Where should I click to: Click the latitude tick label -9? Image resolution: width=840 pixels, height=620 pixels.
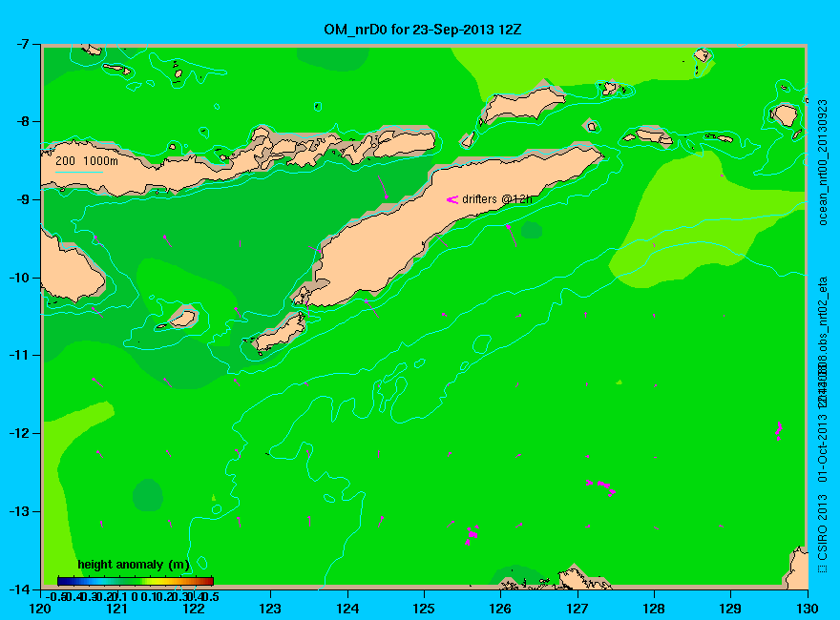pos(22,199)
